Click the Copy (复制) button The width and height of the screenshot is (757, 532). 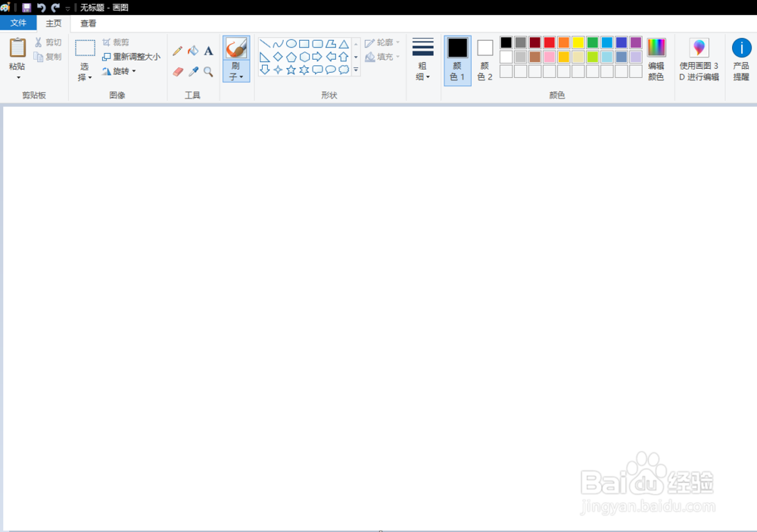[x=48, y=57]
